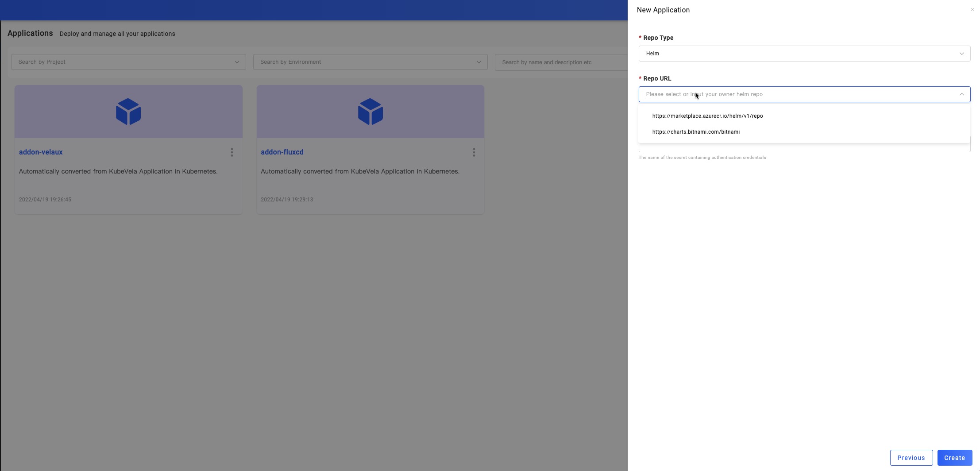Go back with the Previous button

[911, 458]
